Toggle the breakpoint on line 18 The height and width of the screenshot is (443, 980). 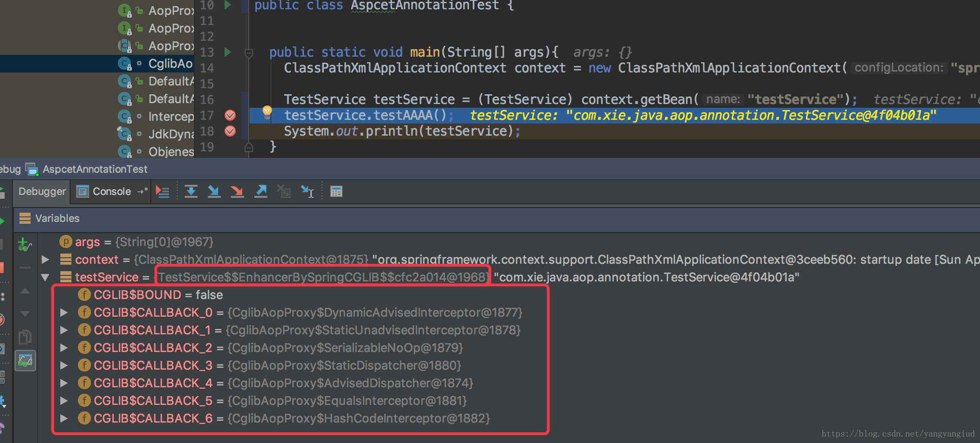pyautogui.click(x=230, y=131)
